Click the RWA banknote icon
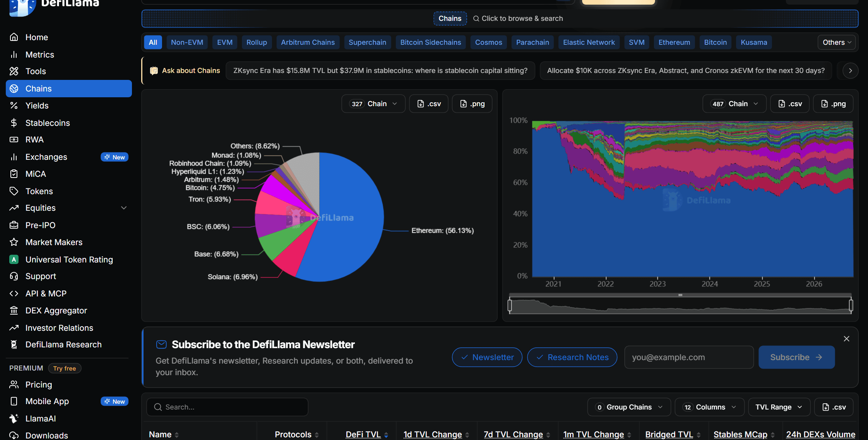 [14, 139]
